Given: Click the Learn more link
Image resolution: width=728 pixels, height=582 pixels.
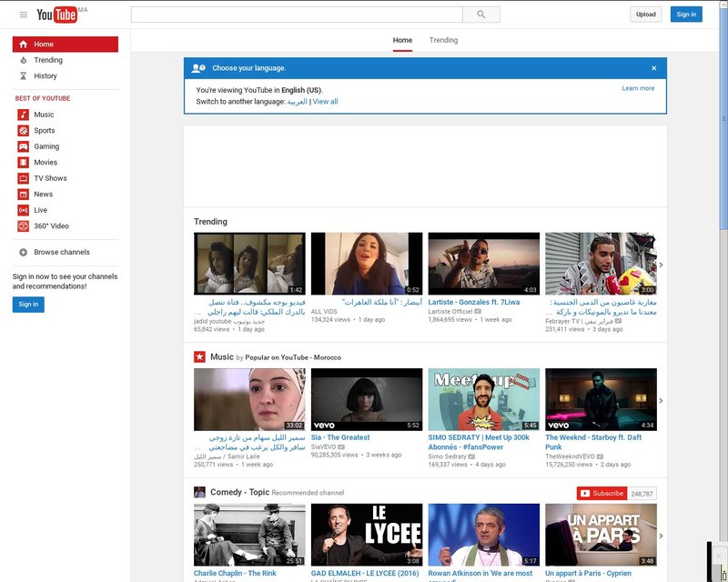Looking at the screenshot, I should click(638, 88).
